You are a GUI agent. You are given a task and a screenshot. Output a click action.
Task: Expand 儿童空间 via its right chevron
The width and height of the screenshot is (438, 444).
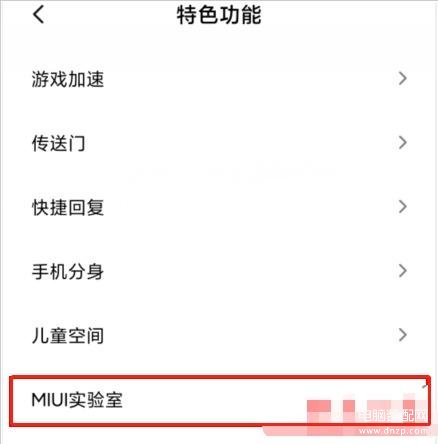pyautogui.click(x=403, y=335)
